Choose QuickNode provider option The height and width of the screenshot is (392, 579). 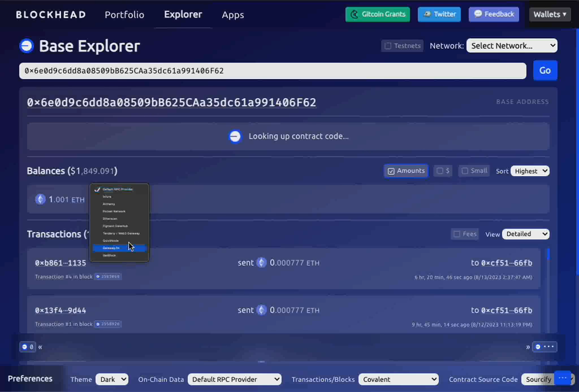119,241
